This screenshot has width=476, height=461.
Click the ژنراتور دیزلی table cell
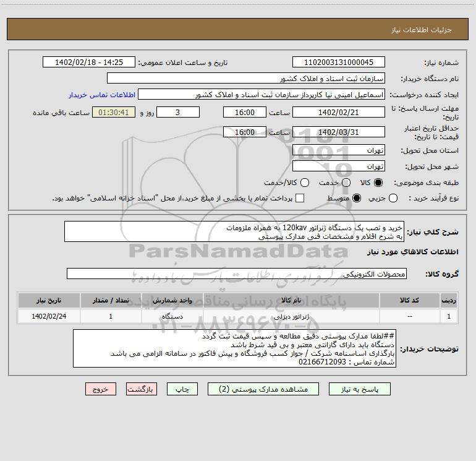pyautogui.click(x=291, y=317)
